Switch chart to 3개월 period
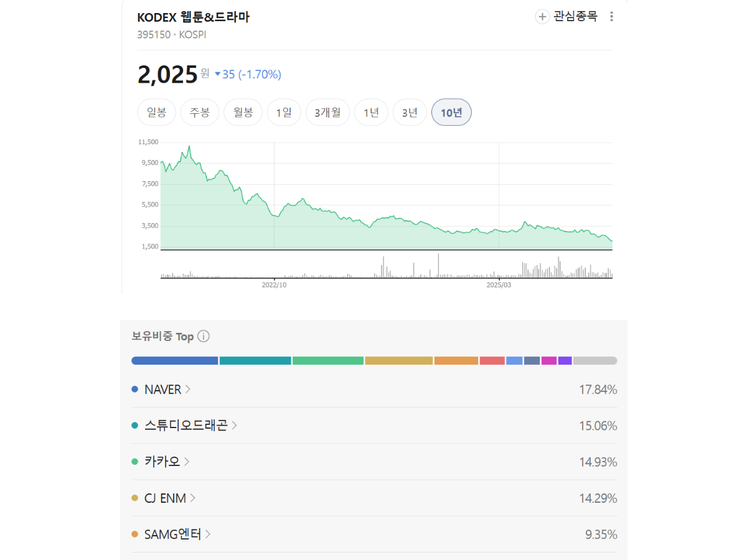 pos(327,113)
